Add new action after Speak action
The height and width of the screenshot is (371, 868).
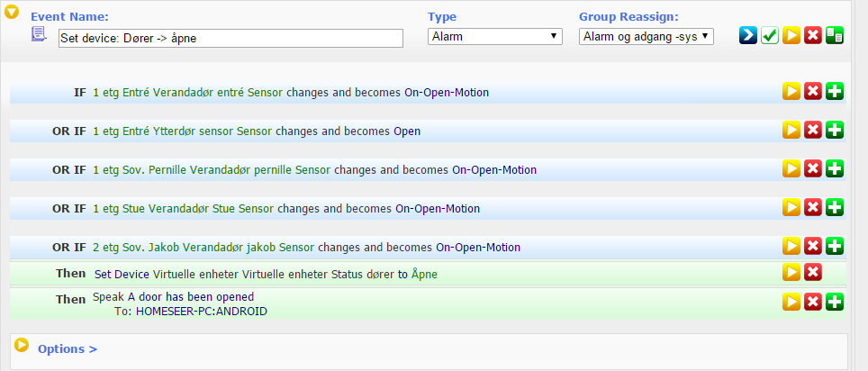(834, 302)
